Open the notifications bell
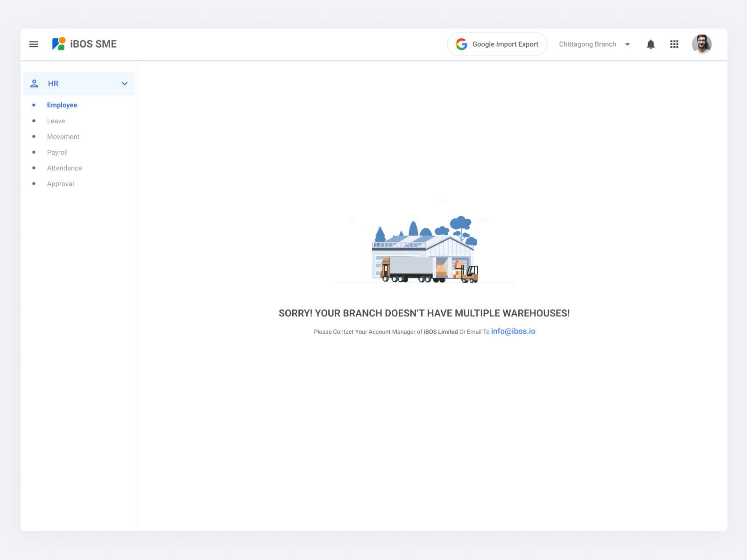Screen dimensions: 747x560 650,44
